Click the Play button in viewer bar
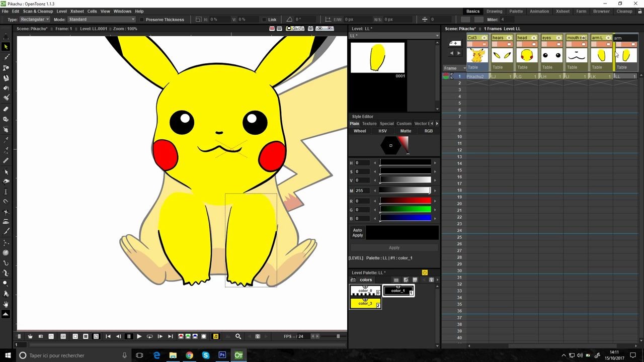This screenshot has width=644, height=362. tap(139, 336)
